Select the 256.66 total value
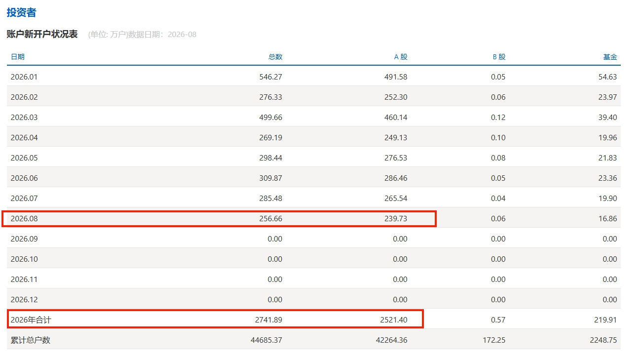Image resolution: width=644 pixels, height=361 pixels. click(x=270, y=219)
